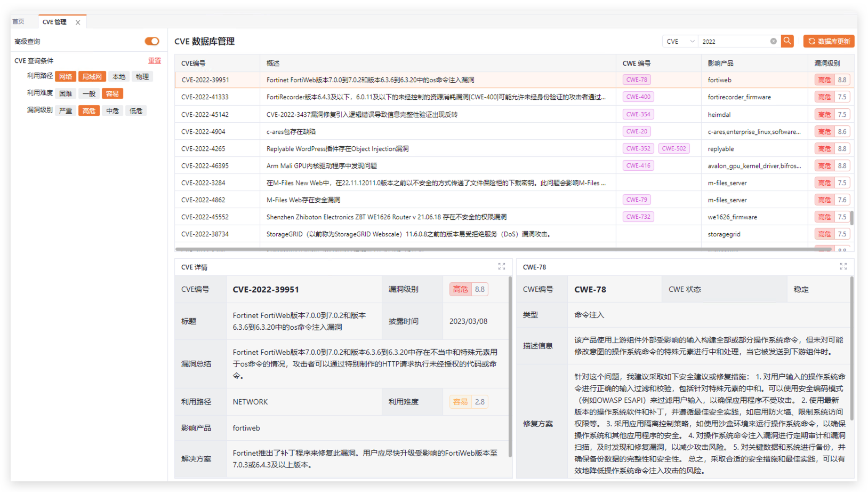Open the CWE-502 tag in the table
Viewport: 868px width, 492px height.
click(673, 148)
